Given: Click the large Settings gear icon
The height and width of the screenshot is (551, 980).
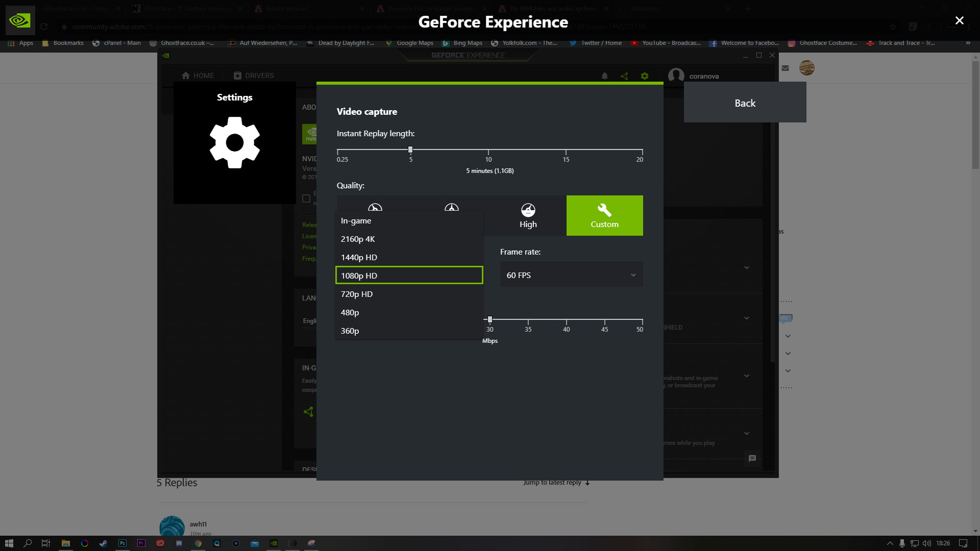Looking at the screenshot, I should [x=234, y=142].
